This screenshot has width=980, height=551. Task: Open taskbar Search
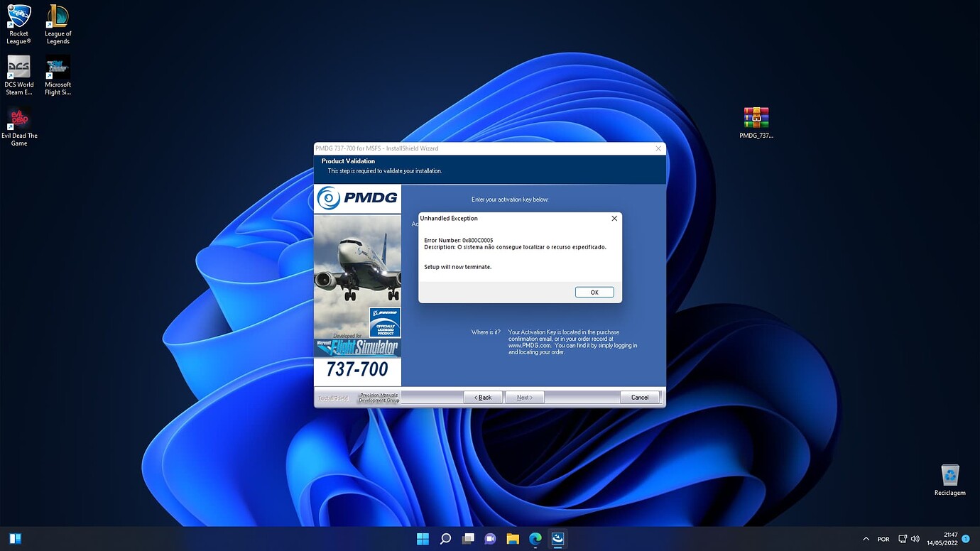445,539
